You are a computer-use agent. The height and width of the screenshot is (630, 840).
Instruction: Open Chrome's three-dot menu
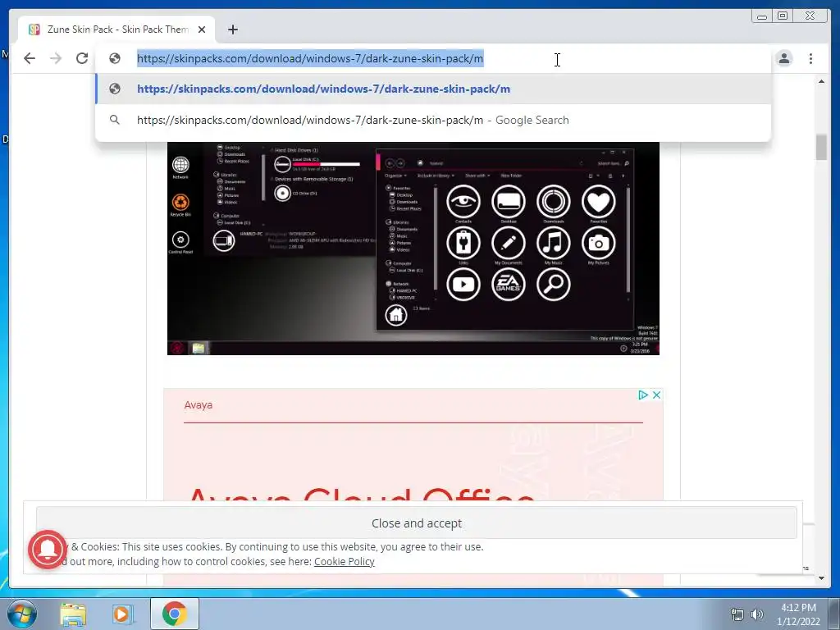[810, 58]
